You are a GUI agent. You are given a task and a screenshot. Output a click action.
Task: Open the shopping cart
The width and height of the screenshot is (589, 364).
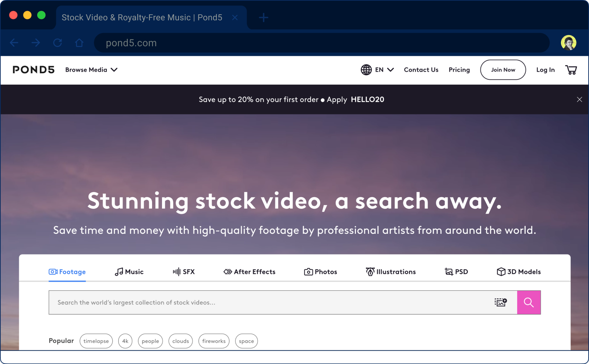571,70
